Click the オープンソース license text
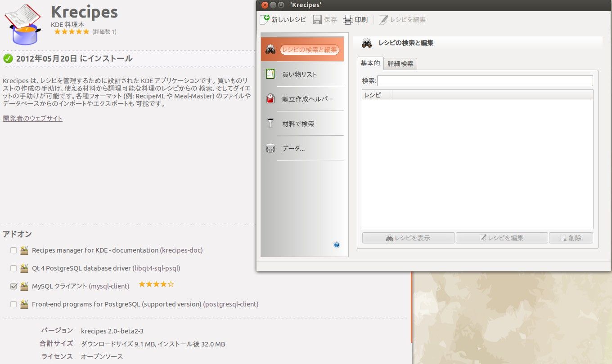The image size is (612, 364). 102,356
